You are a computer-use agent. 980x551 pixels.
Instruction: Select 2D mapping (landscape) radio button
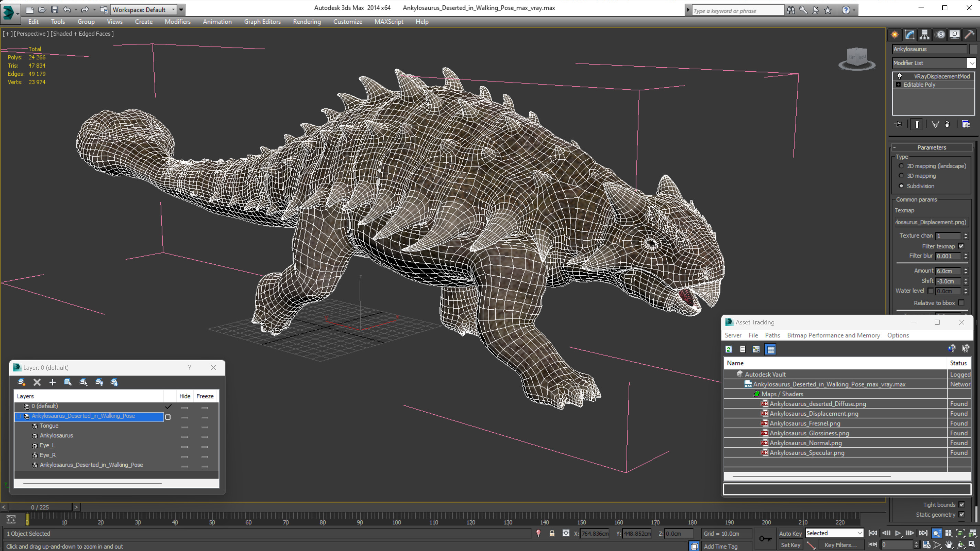(901, 166)
